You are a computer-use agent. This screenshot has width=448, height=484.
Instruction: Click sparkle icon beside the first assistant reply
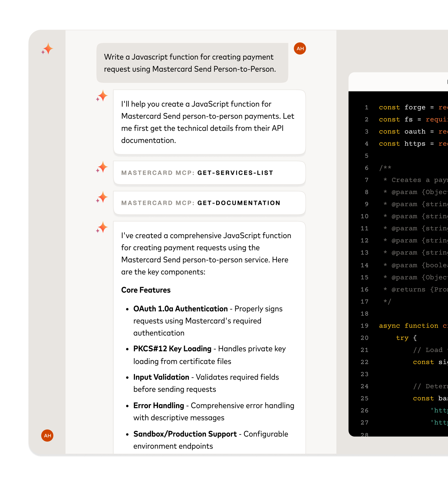[102, 96]
